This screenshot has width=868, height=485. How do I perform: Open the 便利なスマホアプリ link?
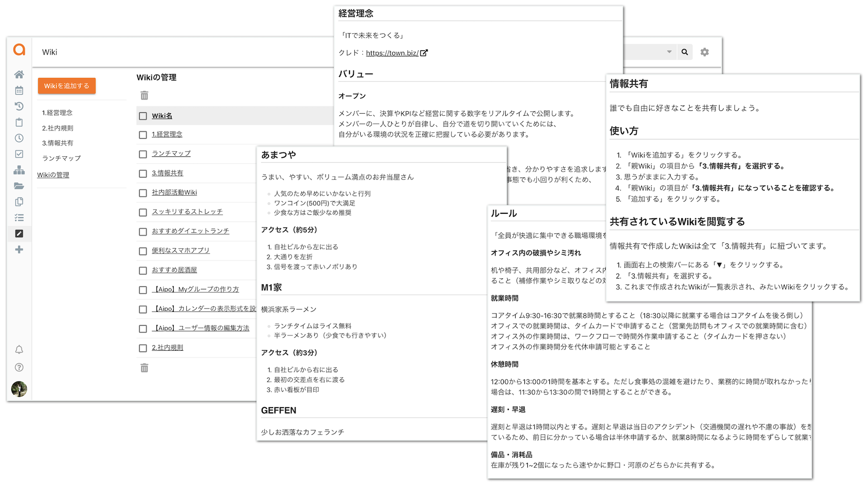pos(180,251)
